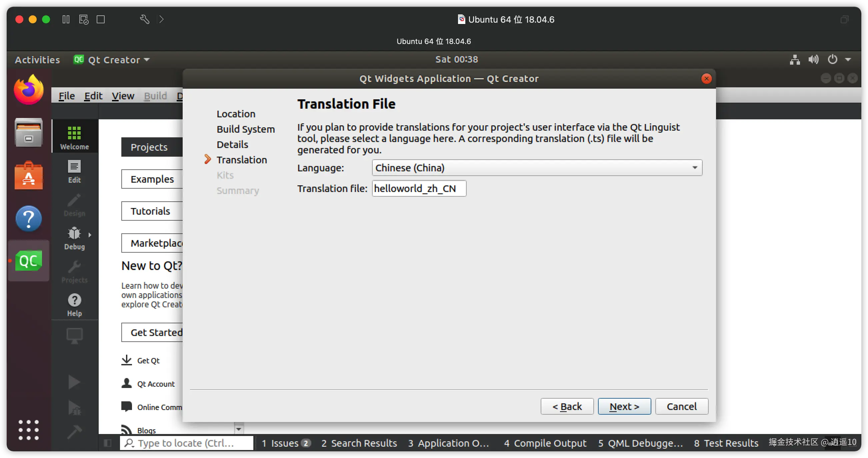Click the Get Qt download icon
This screenshot has height=458, width=868.
[127, 360]
